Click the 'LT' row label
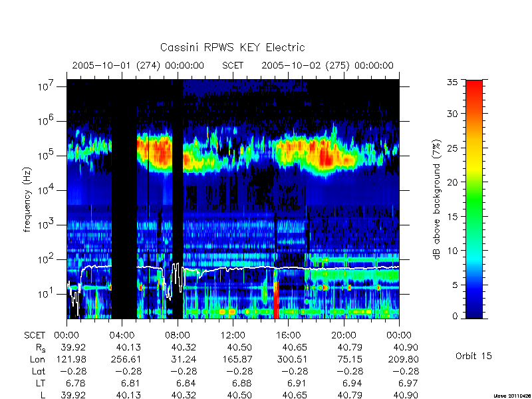Screen dimensions: 532x399 (41, 384)
